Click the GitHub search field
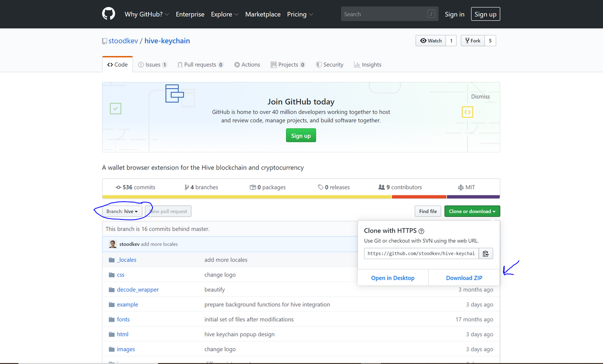This screenshot has width=603, height=364. [x=390, y=14]
